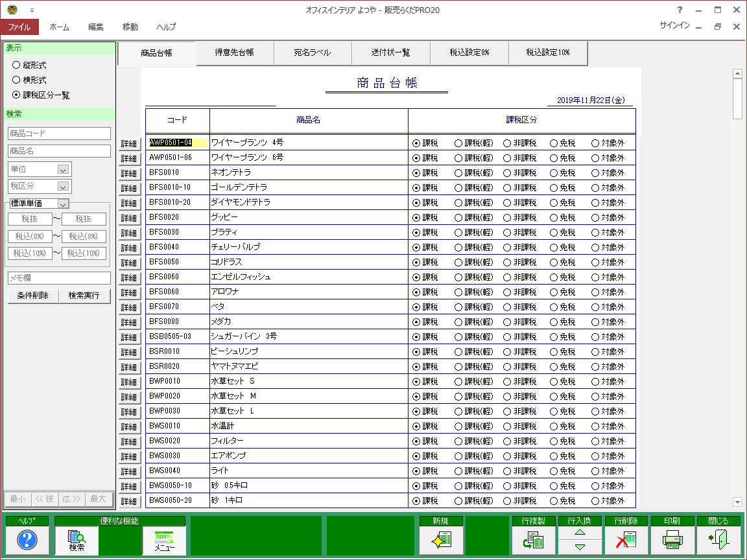
Task: Click the product name ゴールデンテトラ
Action: coord(239,187)
